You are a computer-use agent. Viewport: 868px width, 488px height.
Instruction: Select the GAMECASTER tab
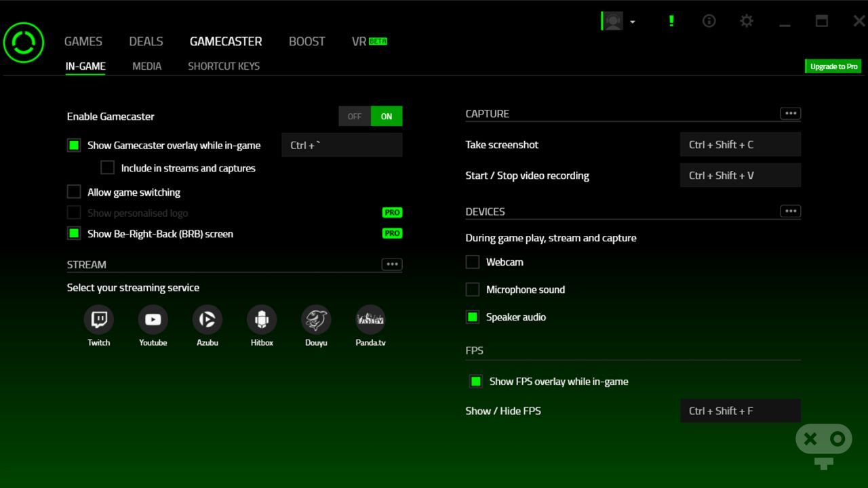point(226,41)
